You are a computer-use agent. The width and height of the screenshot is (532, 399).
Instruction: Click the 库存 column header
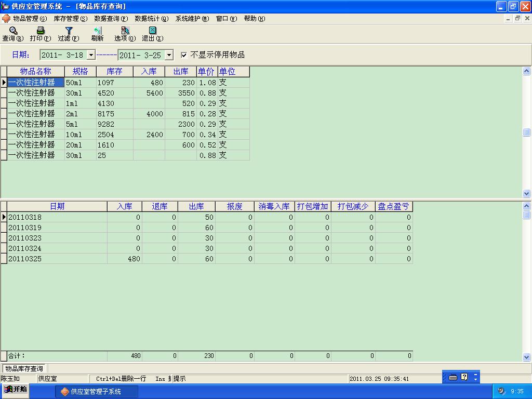[x=114, y=72]
